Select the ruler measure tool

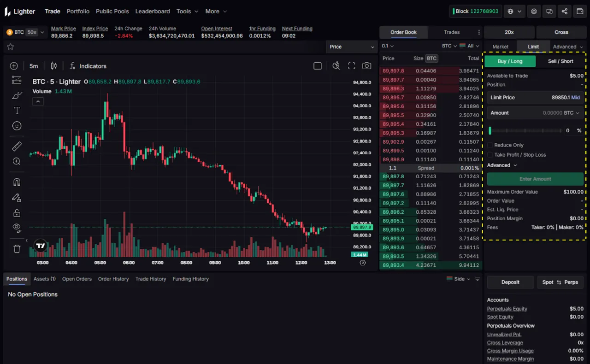coord(17,147)
